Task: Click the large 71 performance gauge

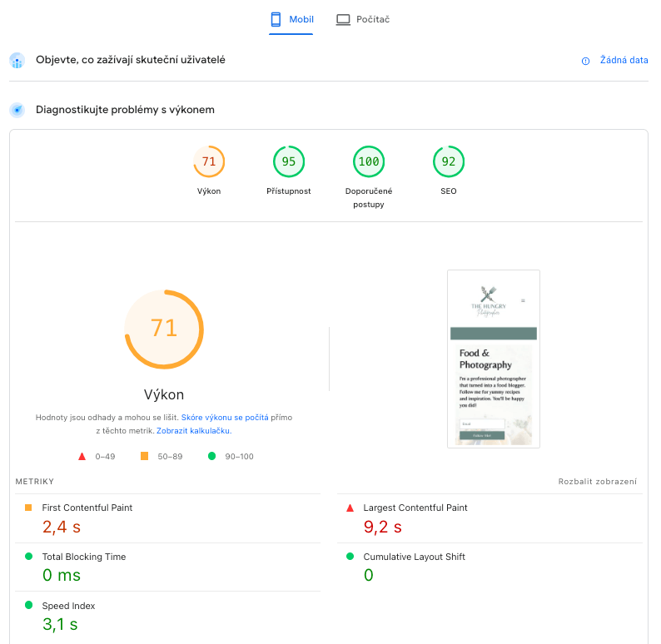Action: (x=164, y=329)
